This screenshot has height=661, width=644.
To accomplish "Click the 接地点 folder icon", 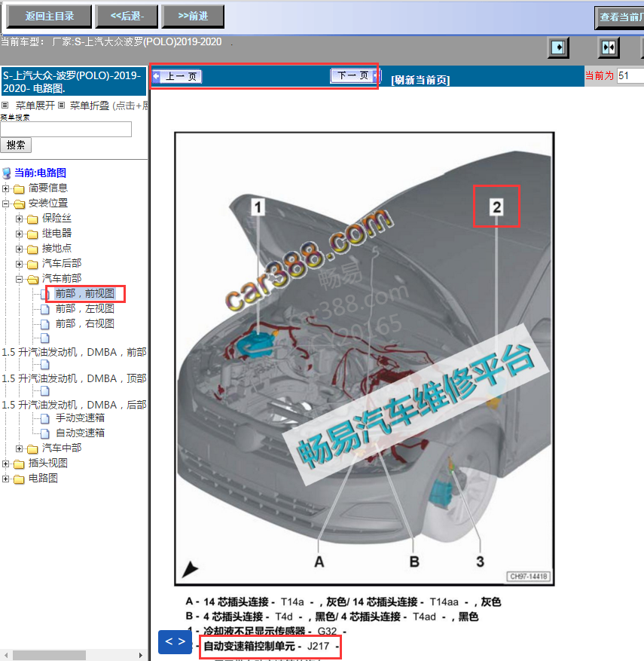I will pyautogui.click(x=32, y=249).
